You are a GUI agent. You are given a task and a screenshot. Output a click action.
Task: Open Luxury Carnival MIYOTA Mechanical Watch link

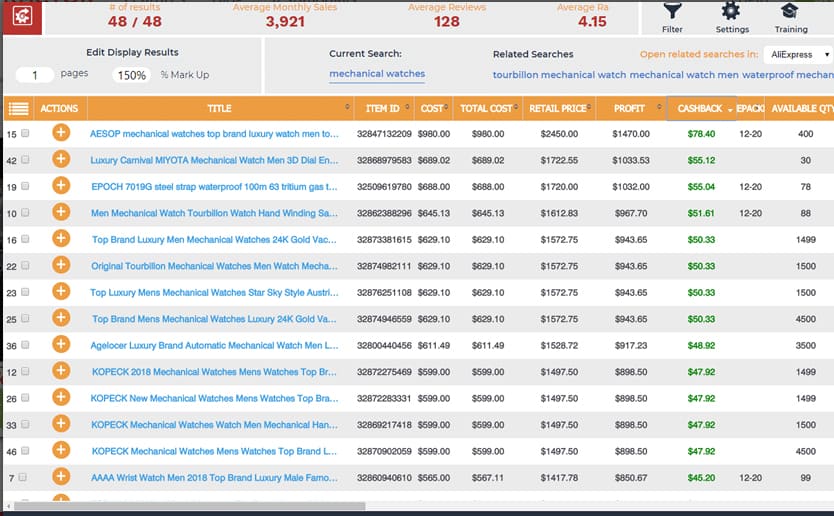click(214, 160)
